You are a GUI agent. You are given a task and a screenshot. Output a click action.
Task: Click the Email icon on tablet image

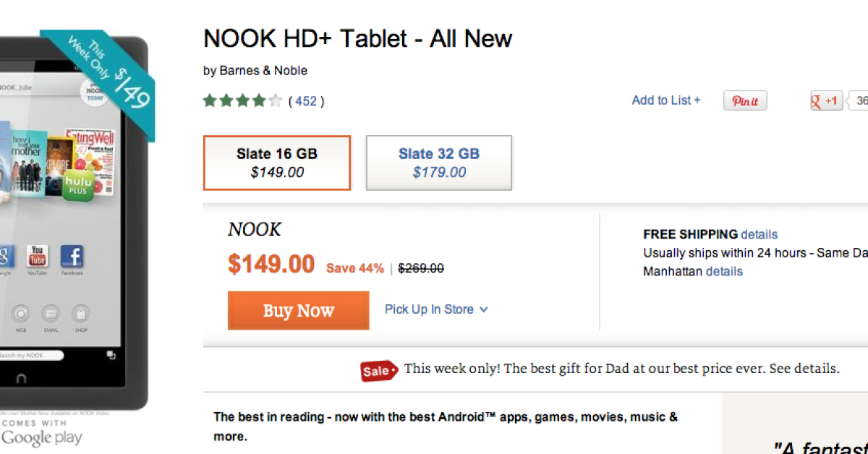tap(50, 314)
